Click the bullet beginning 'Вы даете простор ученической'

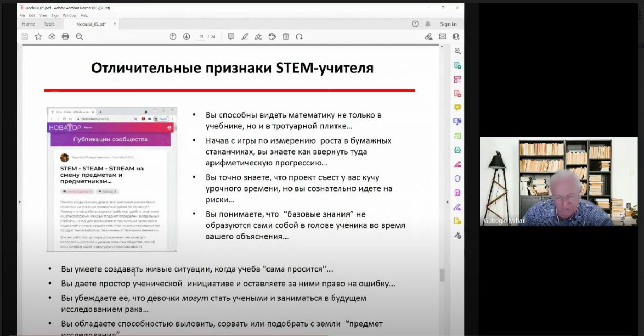click(228, 284)
